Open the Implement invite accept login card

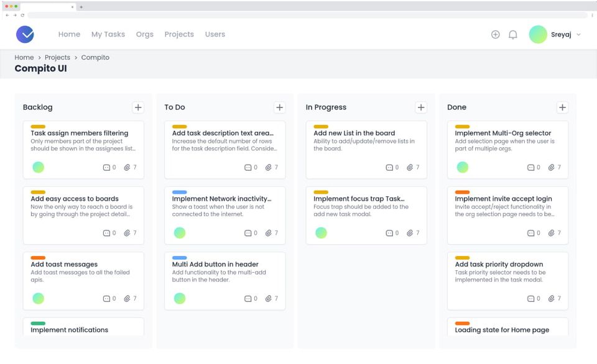click(507, 216)
